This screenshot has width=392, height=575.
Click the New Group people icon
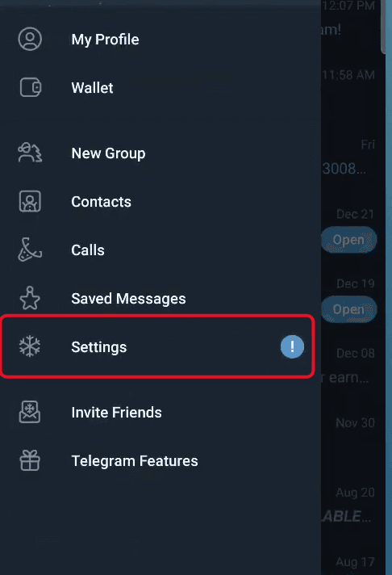[30, 153]
